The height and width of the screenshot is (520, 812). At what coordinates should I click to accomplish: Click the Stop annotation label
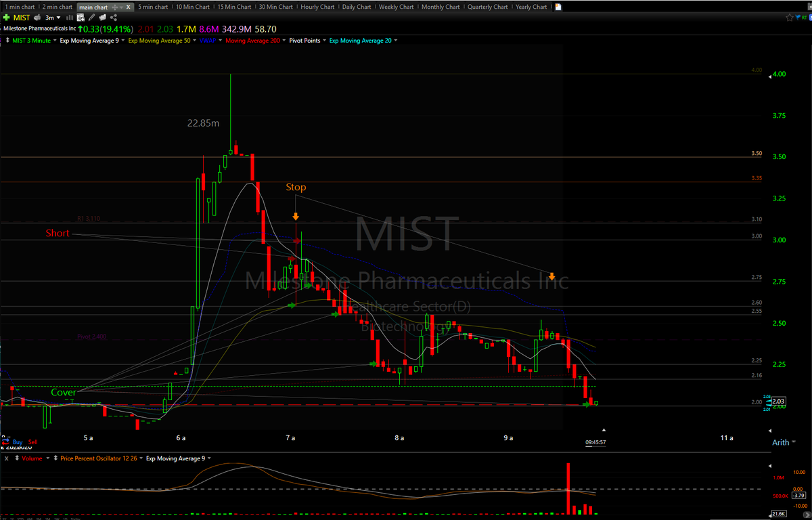tap(296, 187)
